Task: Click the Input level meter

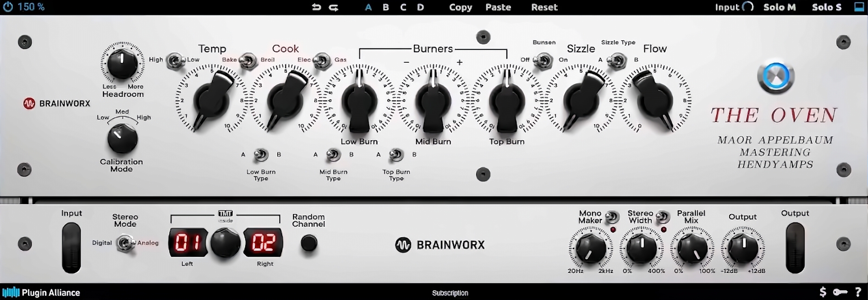Action: click(71, 248)
